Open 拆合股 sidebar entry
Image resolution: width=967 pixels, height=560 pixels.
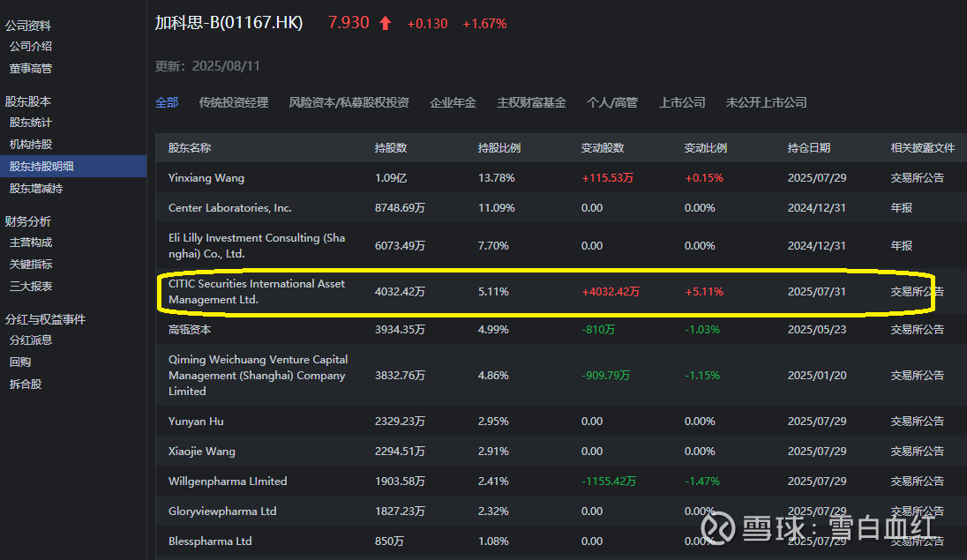pyautogui.click(x=26, y=385)
